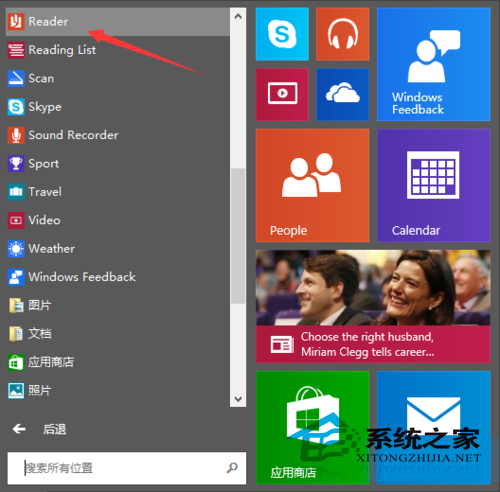Open the 照片 photos icon
Image resolution: width=500 pixels, height=492 pixels.
click(x=16, y=390)
